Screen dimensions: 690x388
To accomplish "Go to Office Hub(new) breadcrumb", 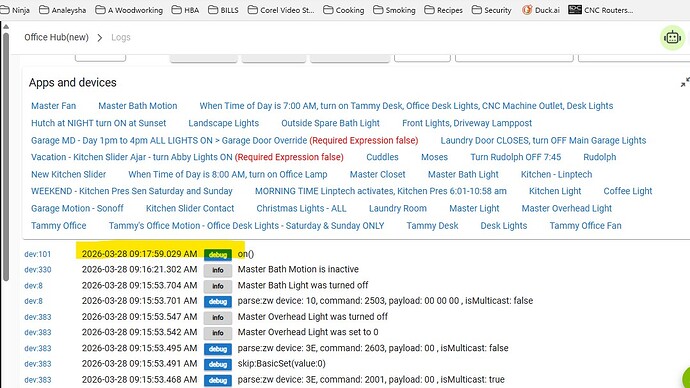I will tap(56, 37).
